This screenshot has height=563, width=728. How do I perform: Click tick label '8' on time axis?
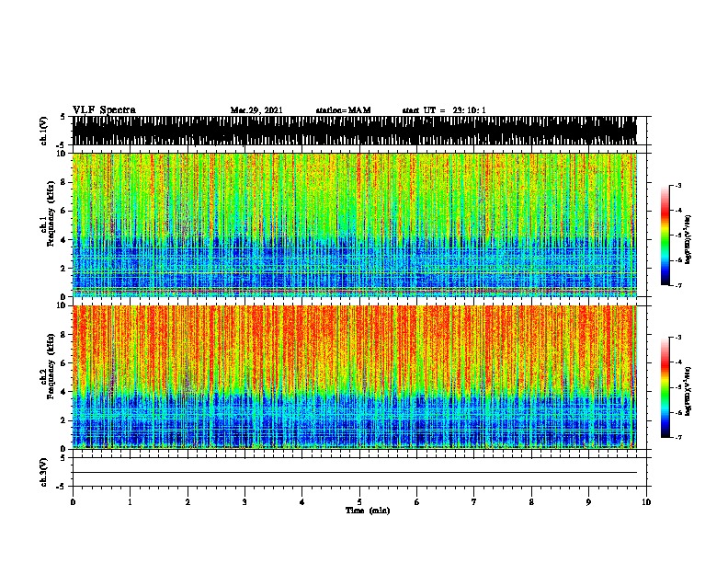531,502
